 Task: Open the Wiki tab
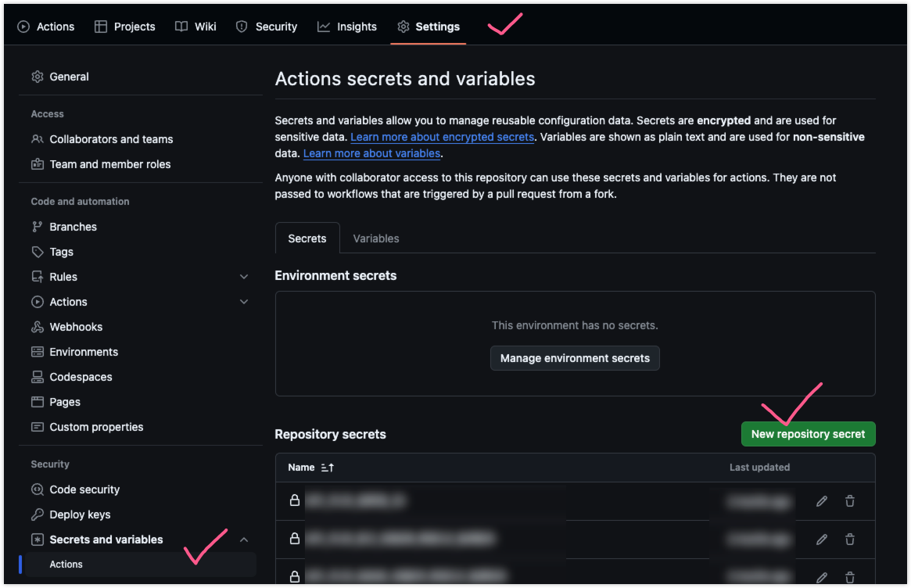tap(195, 27)
